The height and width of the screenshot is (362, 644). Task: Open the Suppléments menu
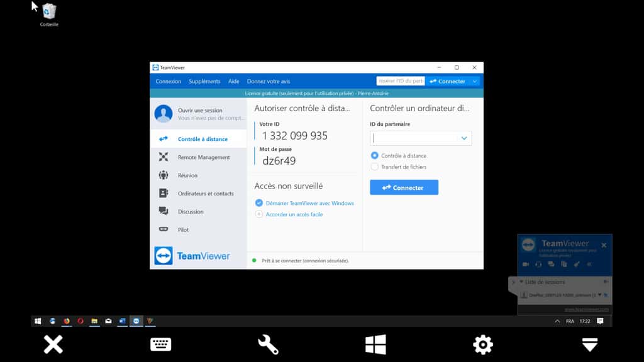click(204, 81)
